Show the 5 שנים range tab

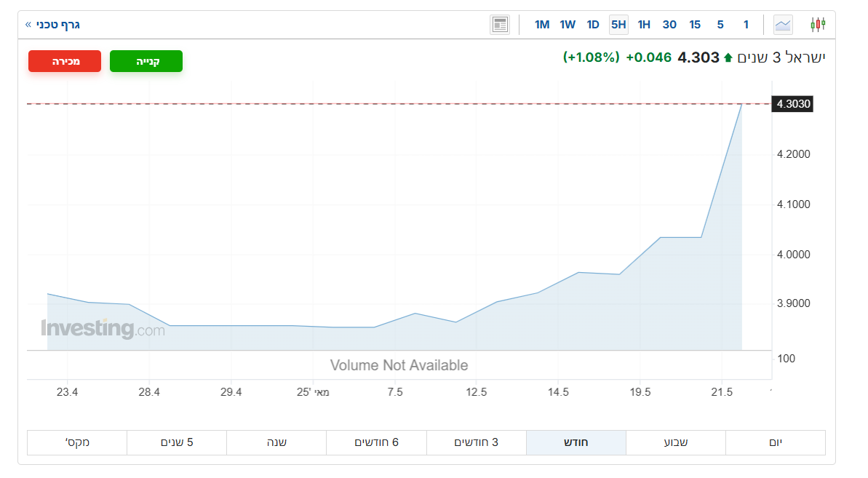(177, 442)
